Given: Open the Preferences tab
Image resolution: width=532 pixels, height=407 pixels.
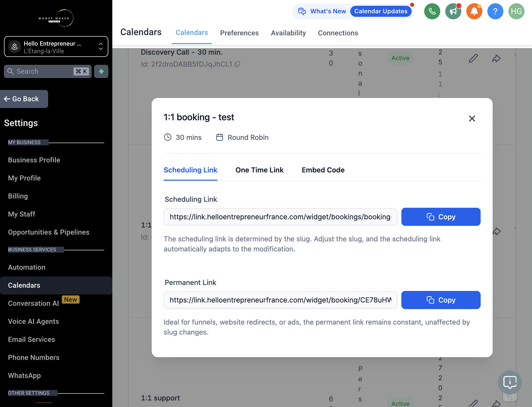Looking at the screenshot, I should click(x=239, y=33).
